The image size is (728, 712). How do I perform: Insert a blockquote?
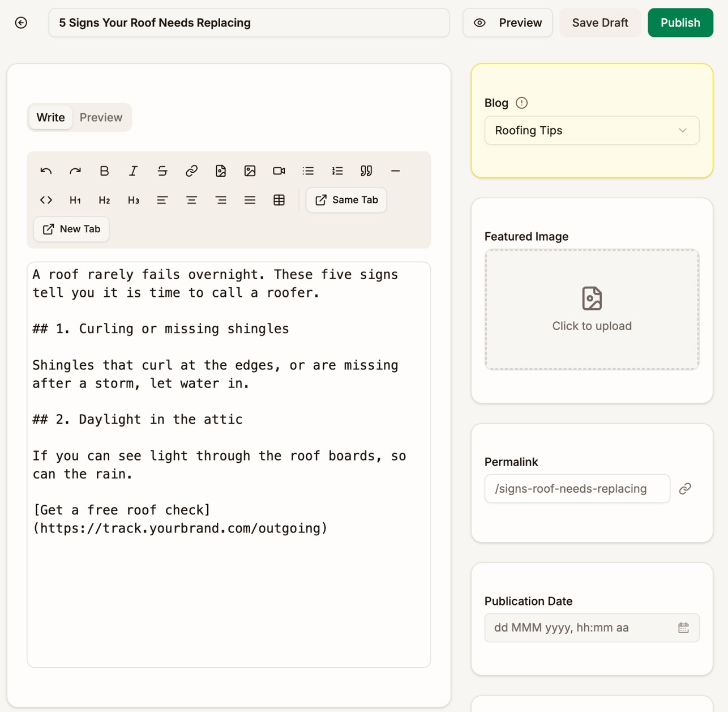coord(366,171)
